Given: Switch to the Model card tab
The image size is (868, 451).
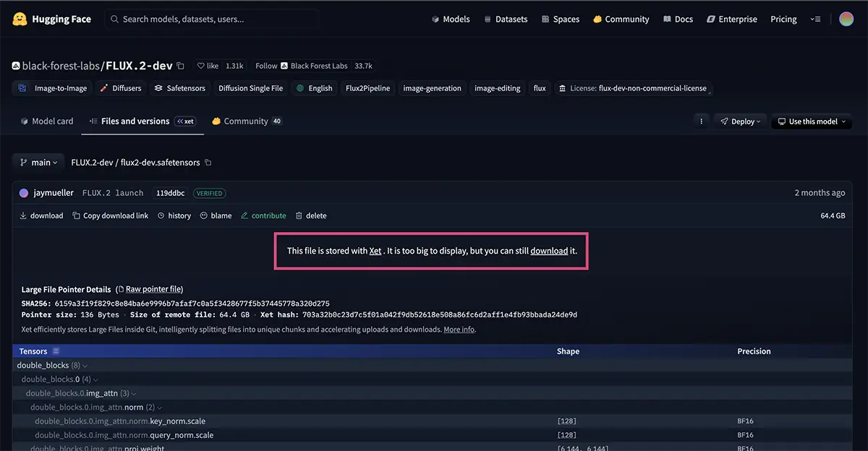Looking at the screenshot, I should pos(47,121).
